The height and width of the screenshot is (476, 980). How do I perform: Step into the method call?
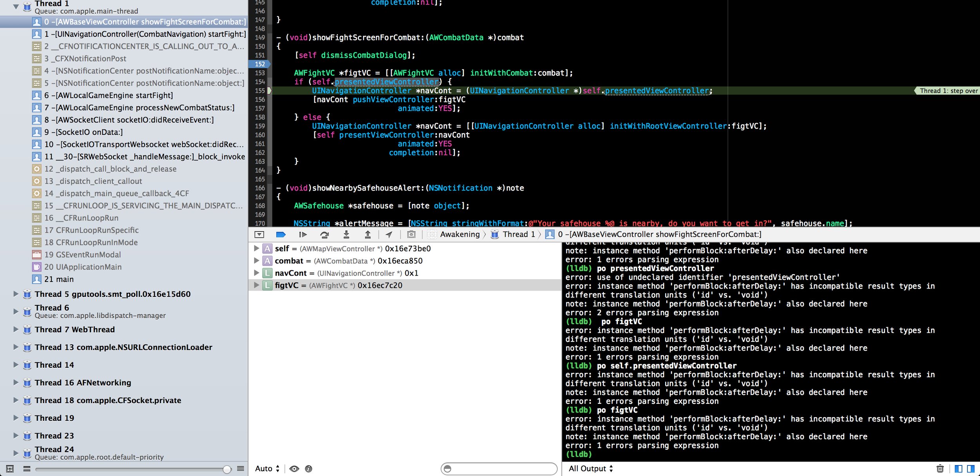[x=347, y=234]
